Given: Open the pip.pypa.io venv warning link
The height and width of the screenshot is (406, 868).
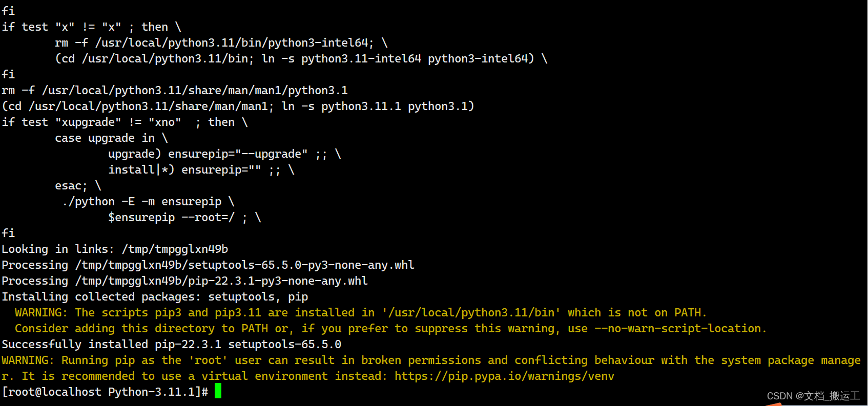Looking at the screenshot, I should point(504,376).
